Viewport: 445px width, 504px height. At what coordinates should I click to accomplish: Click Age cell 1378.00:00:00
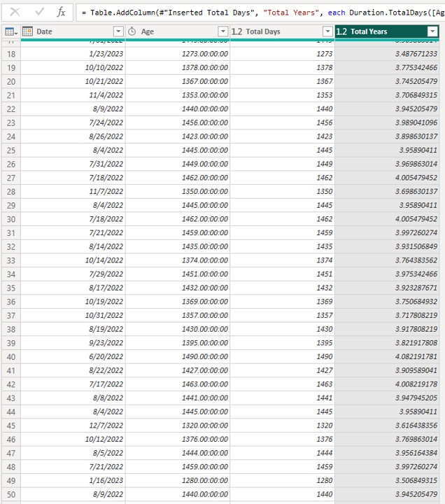(x=178, y=67)
